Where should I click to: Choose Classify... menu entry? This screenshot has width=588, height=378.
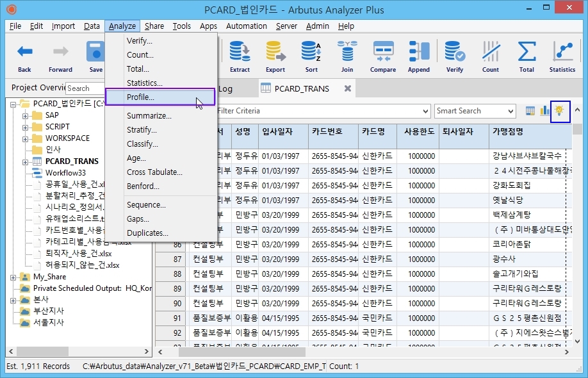point(142,144)
